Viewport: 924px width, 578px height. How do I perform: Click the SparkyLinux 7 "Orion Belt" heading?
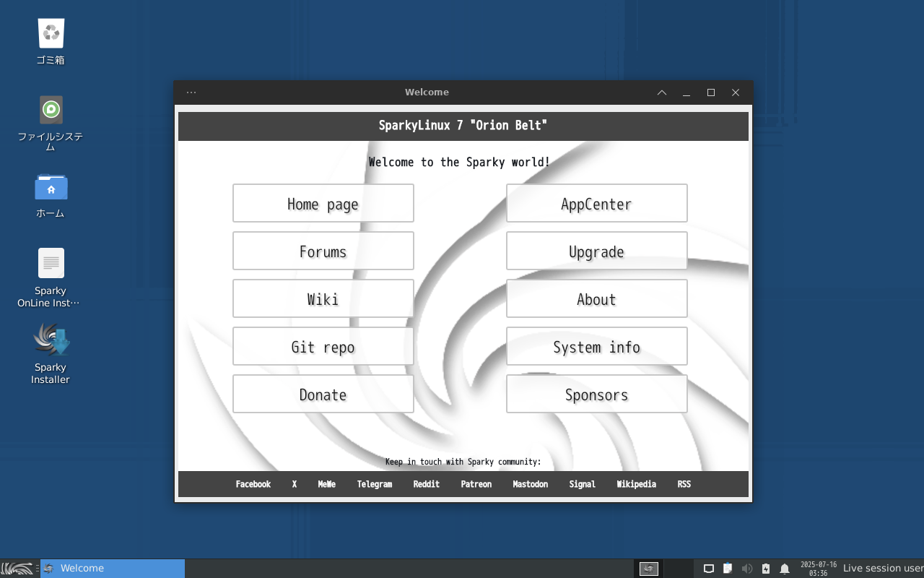click(x=463, y=126)
